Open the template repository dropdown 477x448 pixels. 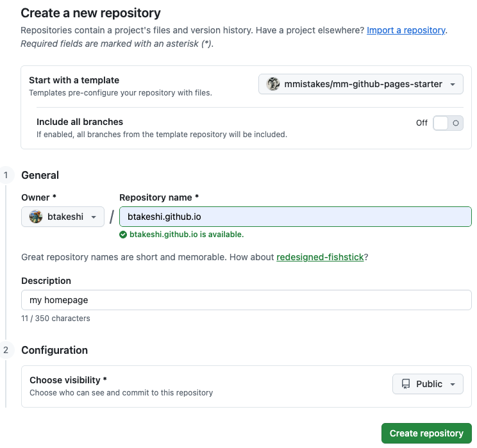[x=360, y=84]
